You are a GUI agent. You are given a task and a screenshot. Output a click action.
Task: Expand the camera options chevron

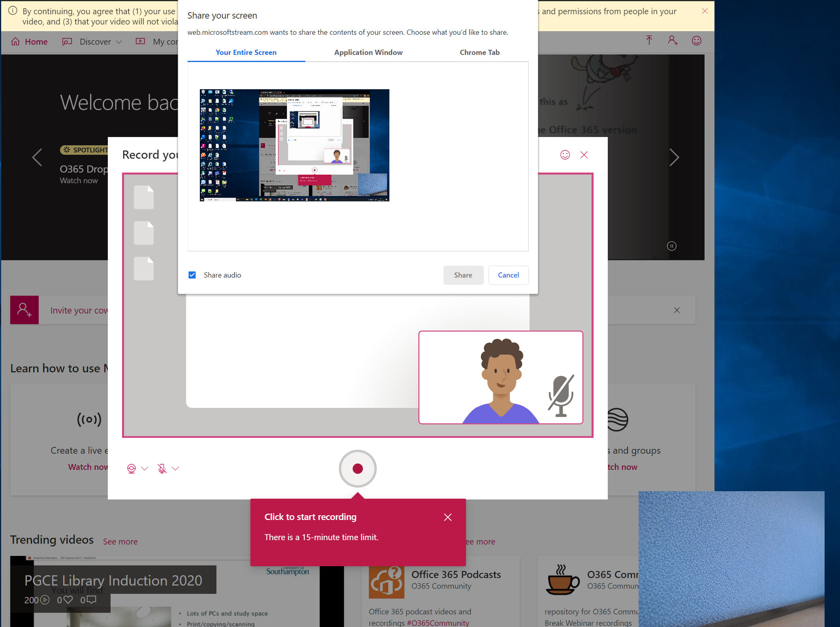click(145, 469)
